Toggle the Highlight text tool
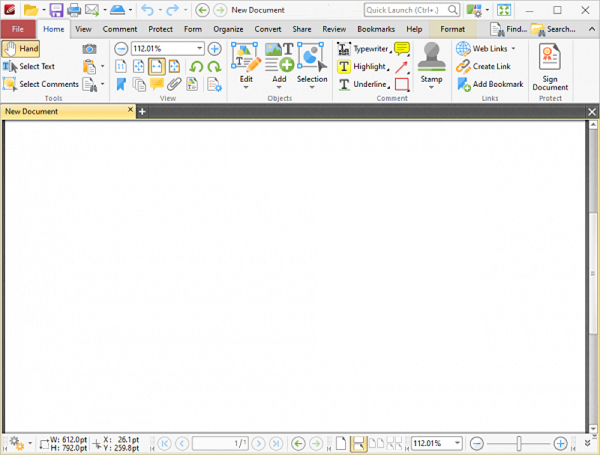The height and width of the screenshot is (455, 600). pos(362,66)
